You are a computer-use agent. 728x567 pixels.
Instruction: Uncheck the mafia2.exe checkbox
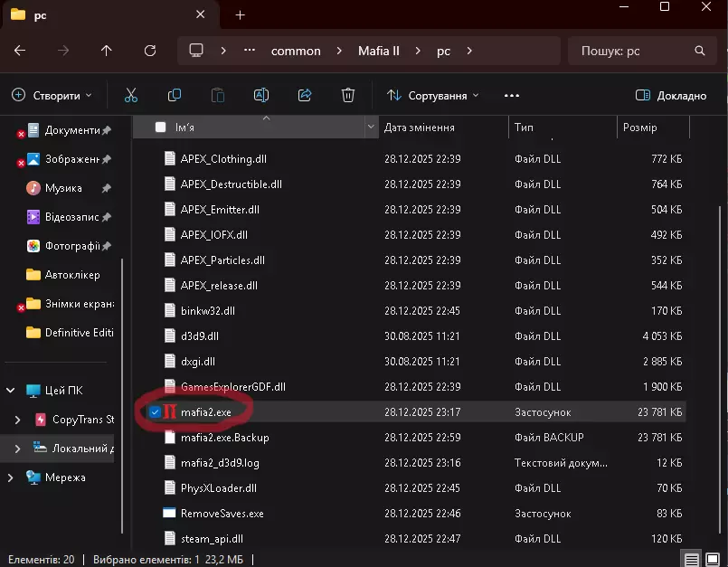(x=156, y=412)
